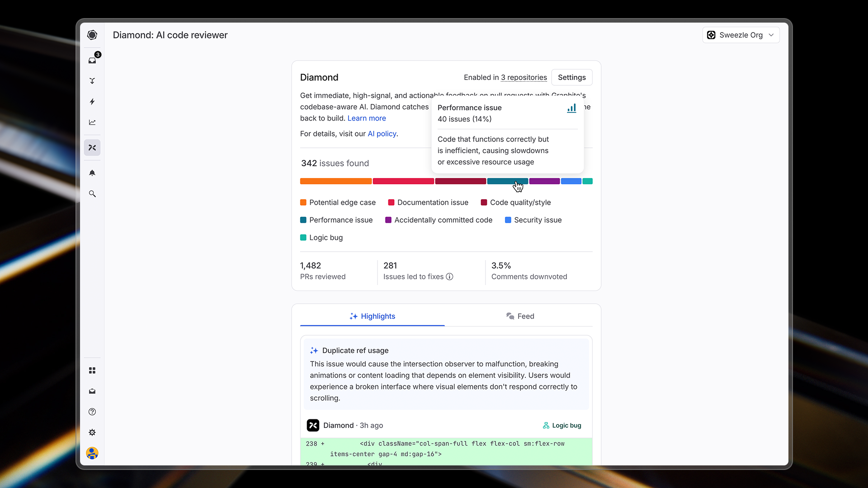Select the Diamond AI reviewer sidebar icon

[92, 148]
